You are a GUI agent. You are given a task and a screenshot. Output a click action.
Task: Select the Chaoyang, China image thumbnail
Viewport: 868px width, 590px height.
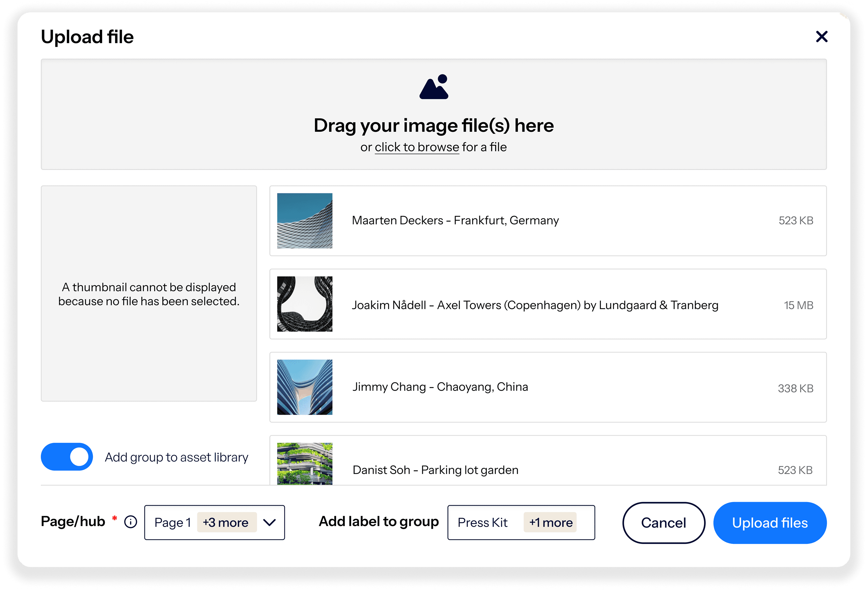(304, 387)
